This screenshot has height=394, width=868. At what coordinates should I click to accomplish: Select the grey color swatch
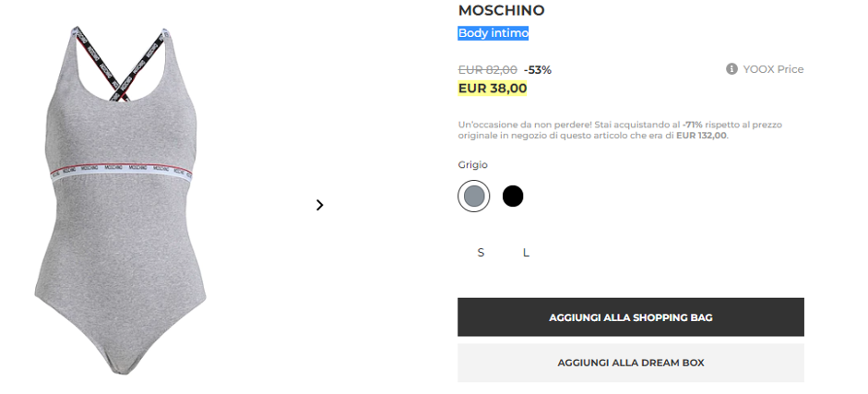pos(473,196)
